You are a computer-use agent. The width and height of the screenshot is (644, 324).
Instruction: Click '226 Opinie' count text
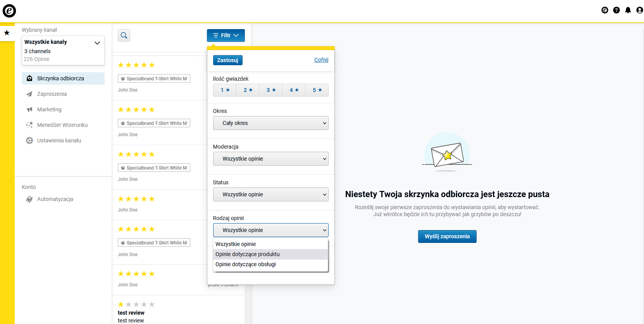coord(36,59)
